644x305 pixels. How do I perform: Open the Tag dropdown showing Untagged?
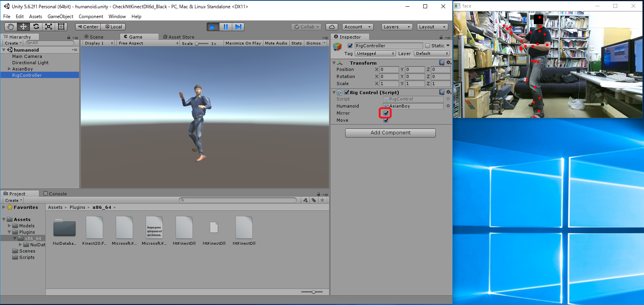tap(375, 54)
